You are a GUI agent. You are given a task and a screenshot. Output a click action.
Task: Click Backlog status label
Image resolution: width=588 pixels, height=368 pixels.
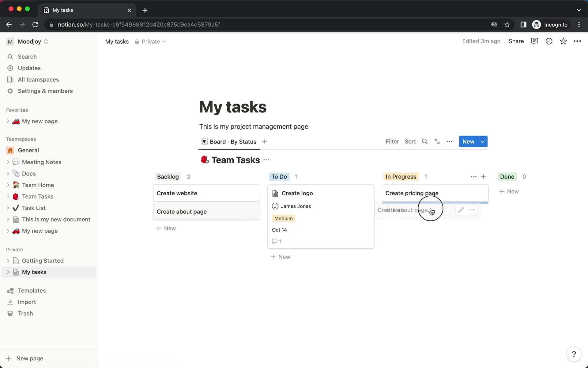pyautogui.click(x=168, y=177)
